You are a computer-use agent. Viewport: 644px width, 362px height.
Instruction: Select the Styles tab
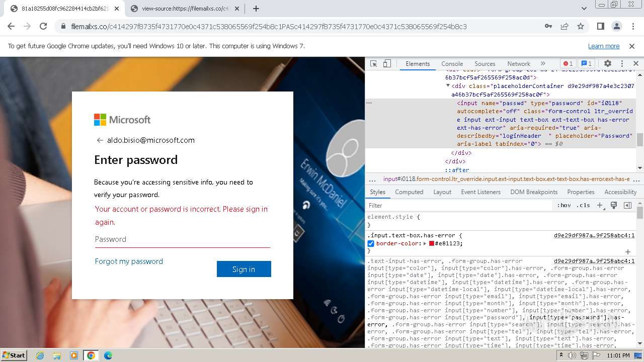point(377,192)
